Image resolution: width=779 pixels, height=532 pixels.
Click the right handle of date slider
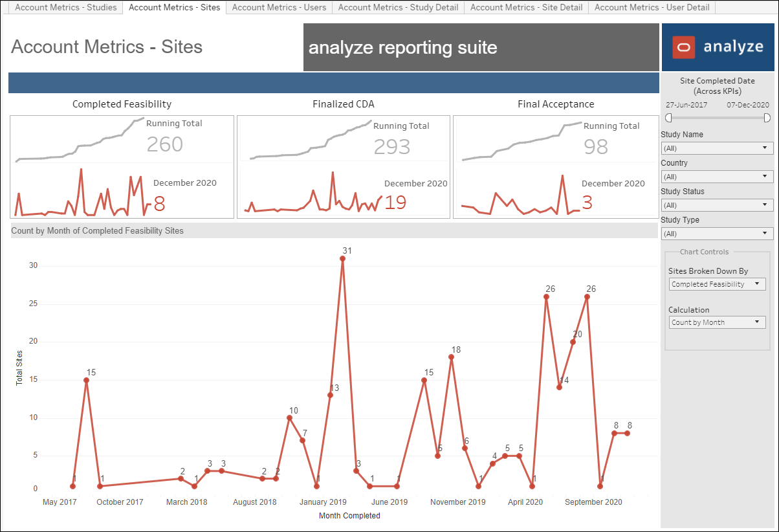(767, 118)
